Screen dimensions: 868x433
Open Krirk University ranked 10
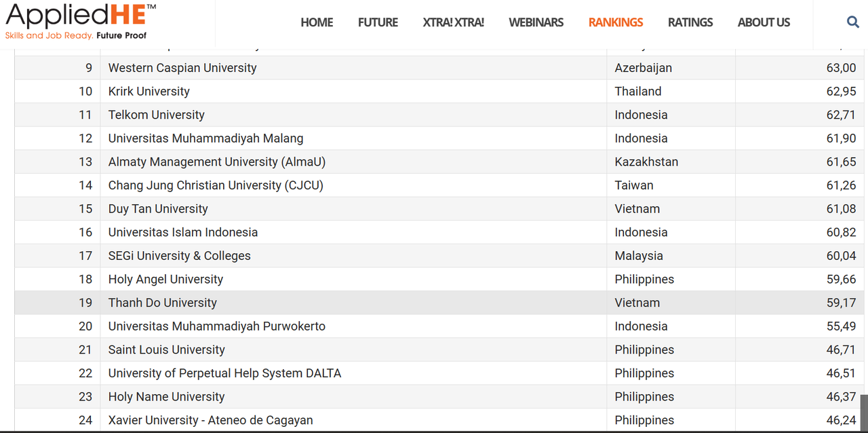(148, 91)
